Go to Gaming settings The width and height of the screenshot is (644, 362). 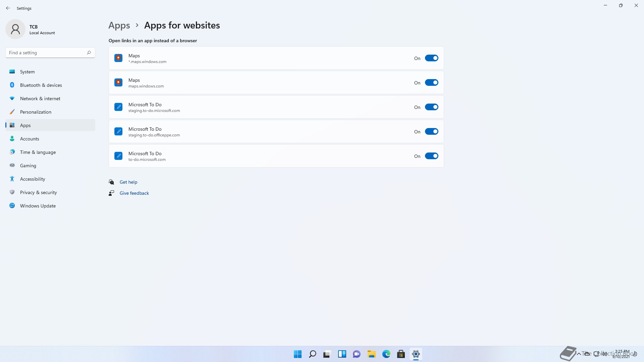click(x=50, y=166)
